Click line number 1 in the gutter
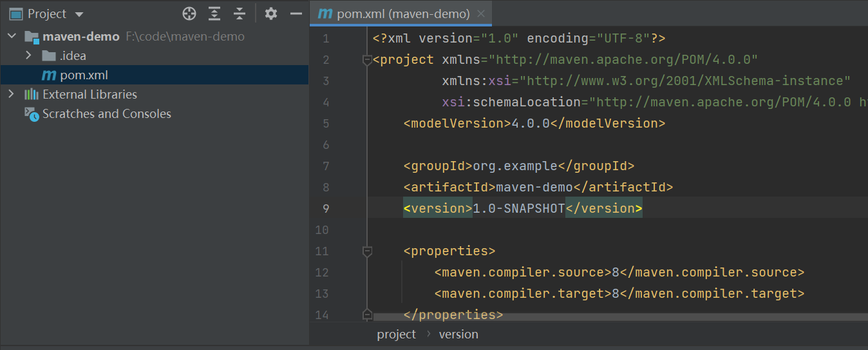868x350 pixels. click(325, 39)
